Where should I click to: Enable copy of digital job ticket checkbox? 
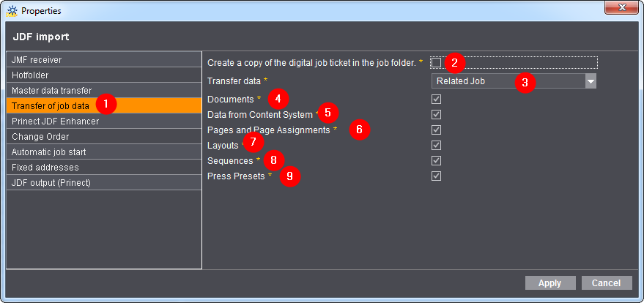[x=437, y=63]
